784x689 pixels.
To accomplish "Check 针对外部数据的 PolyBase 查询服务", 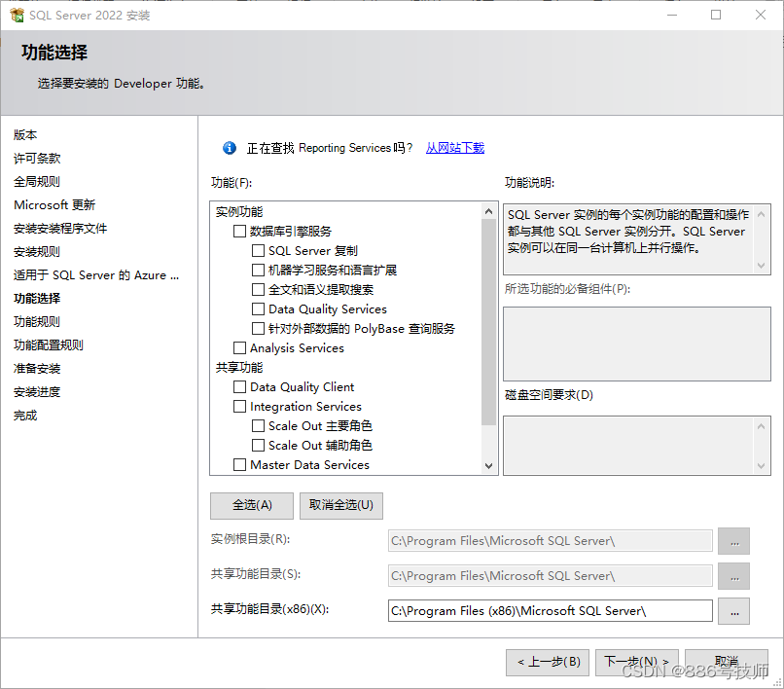I will coord(258,328).
